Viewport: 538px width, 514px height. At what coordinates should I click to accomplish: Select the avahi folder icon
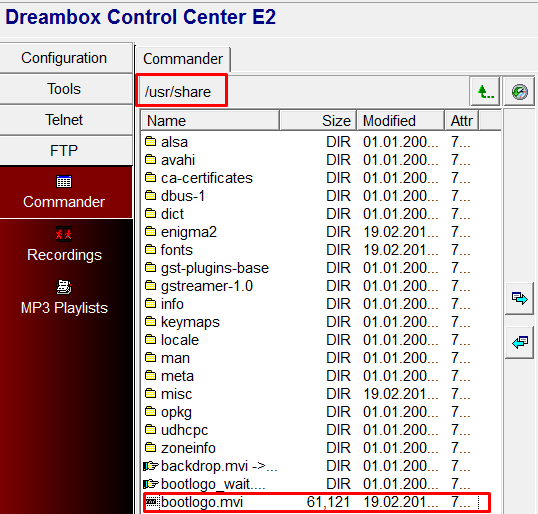[150, 160]
